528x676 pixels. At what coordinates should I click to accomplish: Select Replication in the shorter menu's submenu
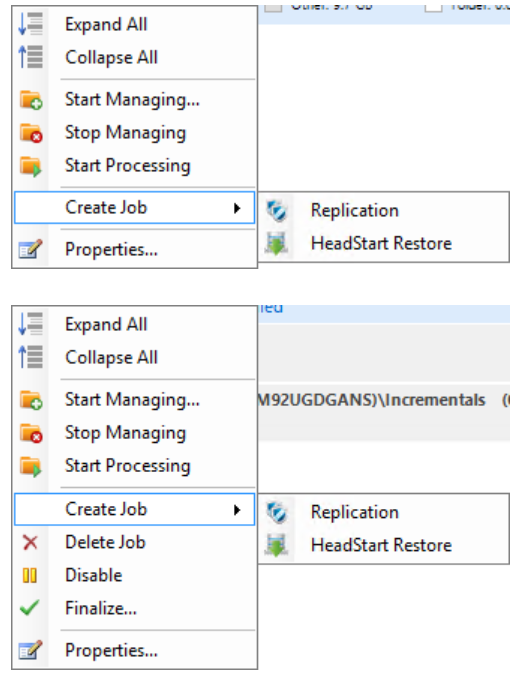click(x=355, y=210)
